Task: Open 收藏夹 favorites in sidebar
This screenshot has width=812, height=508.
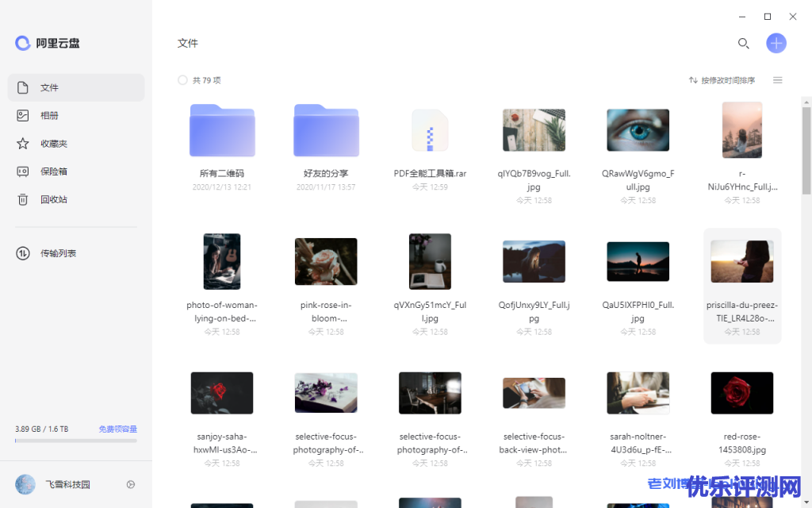Action: [53, 144]
